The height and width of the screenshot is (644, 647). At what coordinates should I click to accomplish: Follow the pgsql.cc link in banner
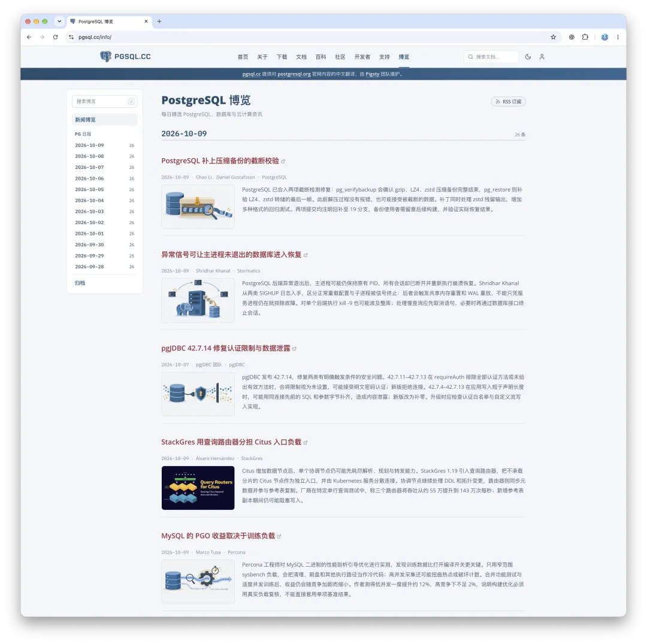(x=251, y=74)
